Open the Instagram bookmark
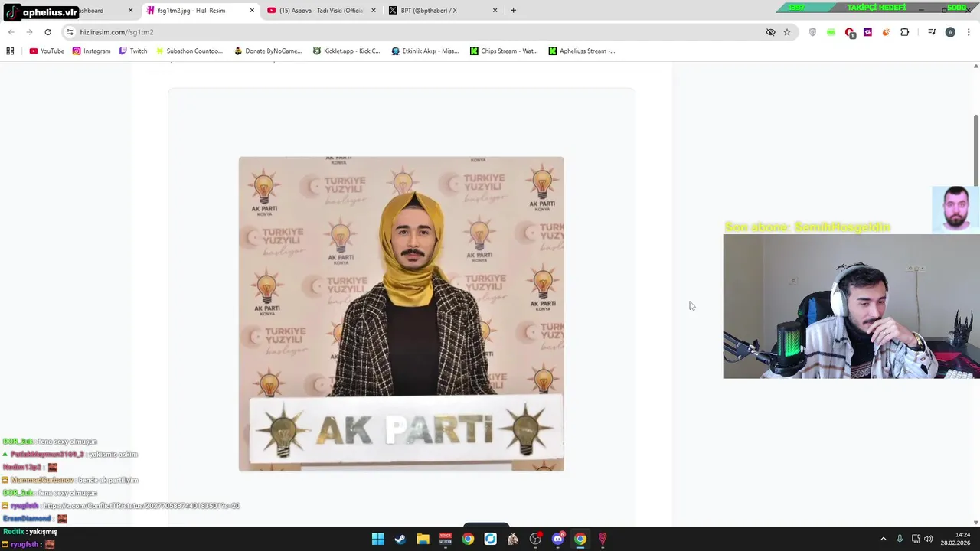Viewport: 980px width, 551px height. click(92, 51)
